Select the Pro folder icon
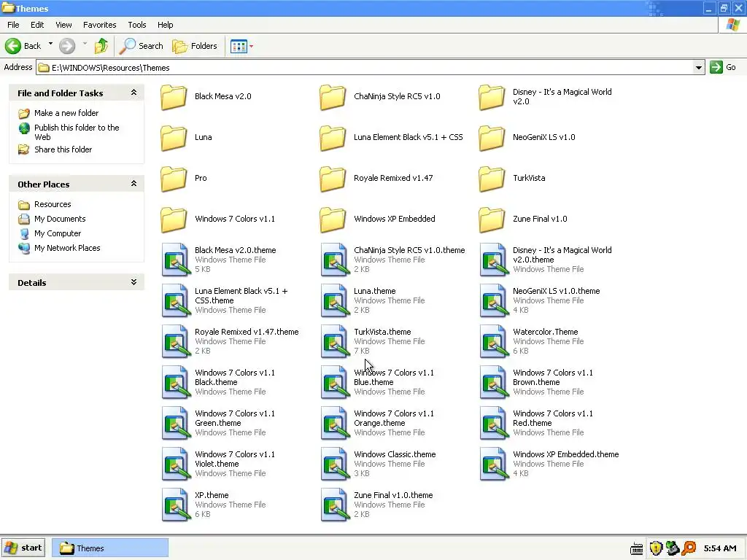 (x=174, y=179)
